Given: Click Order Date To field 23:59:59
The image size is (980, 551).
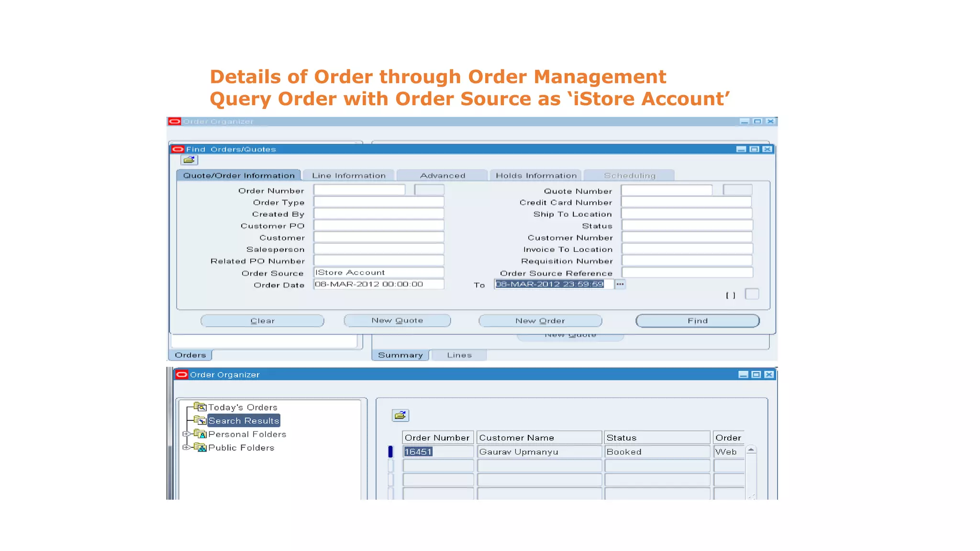Looking at the screenshot, I should pos(554,284).
